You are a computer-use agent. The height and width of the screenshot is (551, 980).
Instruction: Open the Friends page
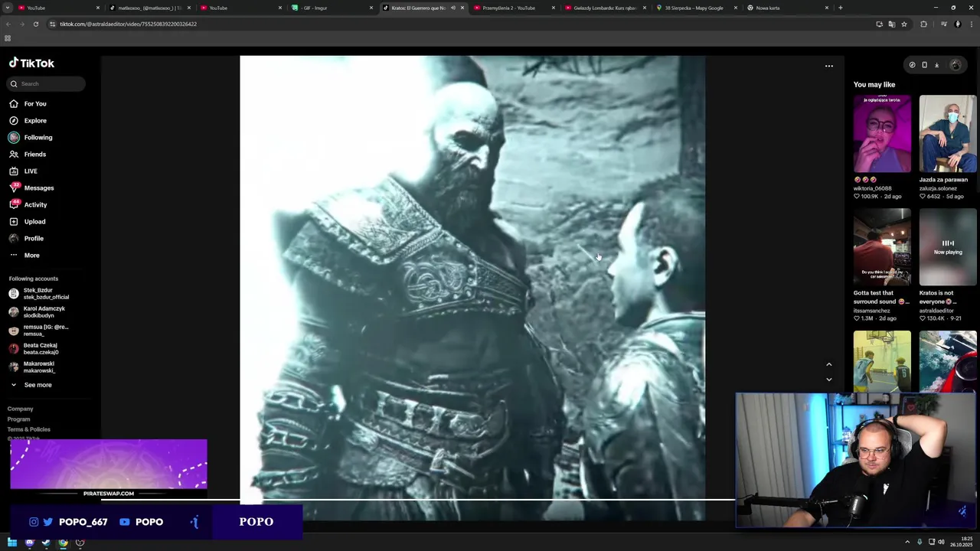click(28, 154)
